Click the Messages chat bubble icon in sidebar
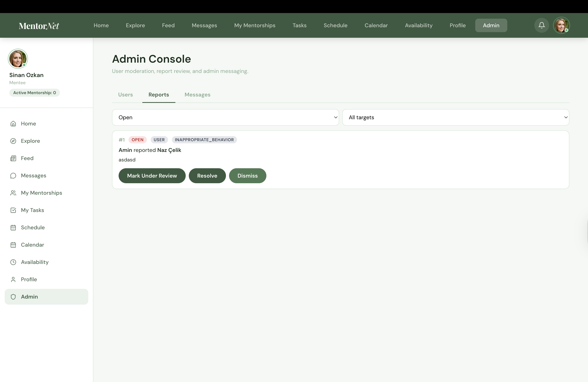Viewport: 588px width, 382px height. (13, 175)
